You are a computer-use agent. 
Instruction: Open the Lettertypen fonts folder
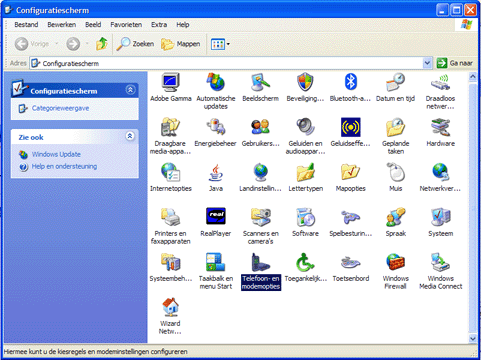(x=305, y=172)
